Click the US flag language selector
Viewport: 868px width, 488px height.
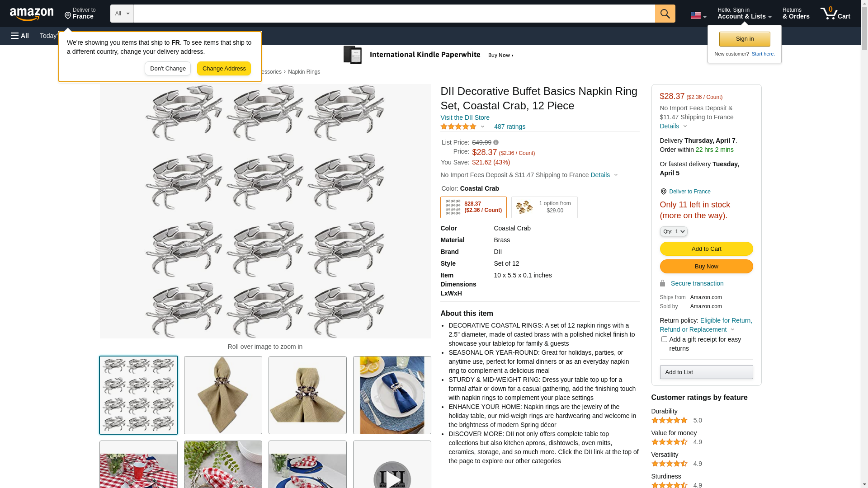698,15
